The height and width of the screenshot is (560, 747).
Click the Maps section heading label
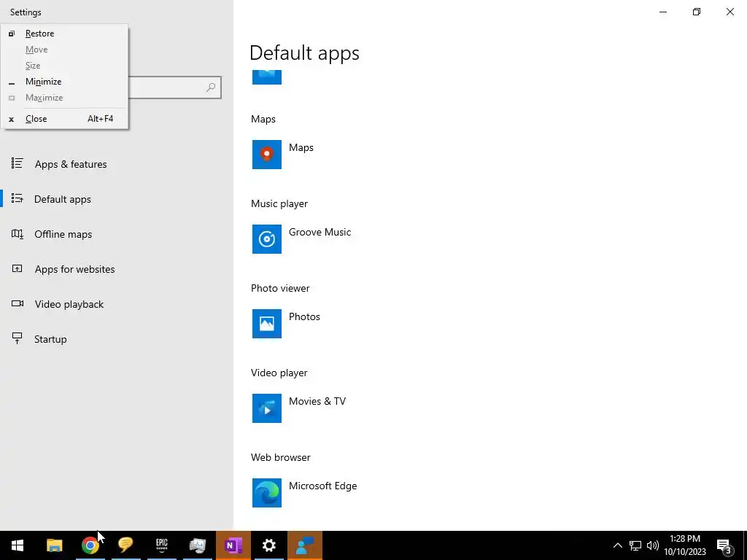point(263,119)
